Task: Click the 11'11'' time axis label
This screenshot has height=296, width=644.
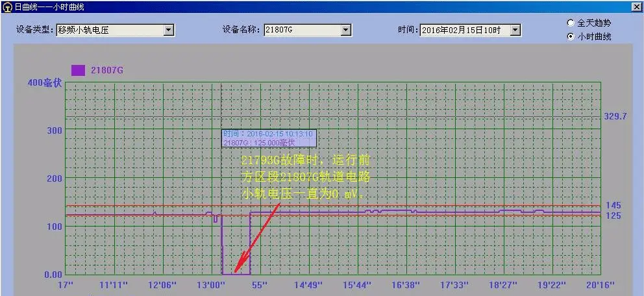Action: click(x=114, y=285)
